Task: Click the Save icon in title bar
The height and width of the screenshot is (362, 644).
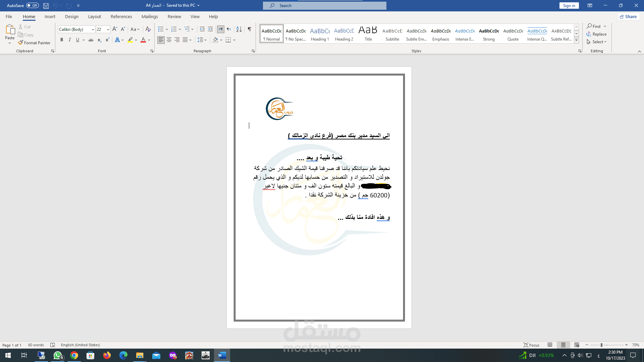Action: [x=46, y=6]
